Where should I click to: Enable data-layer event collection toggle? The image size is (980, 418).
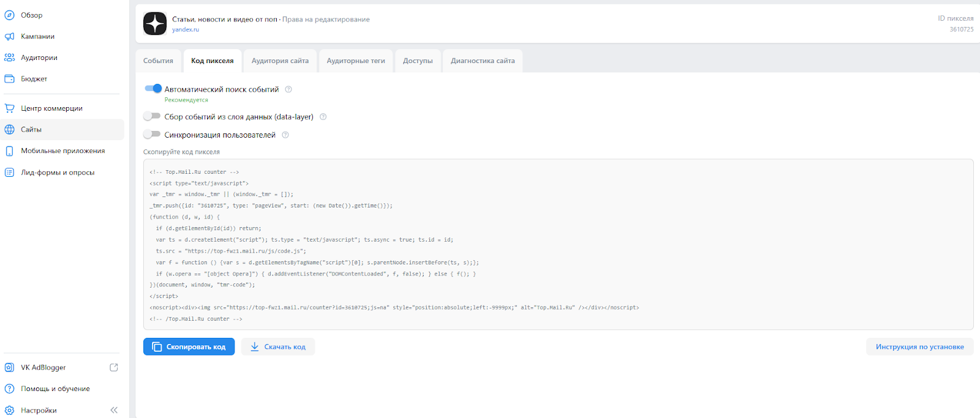[152, 116]
